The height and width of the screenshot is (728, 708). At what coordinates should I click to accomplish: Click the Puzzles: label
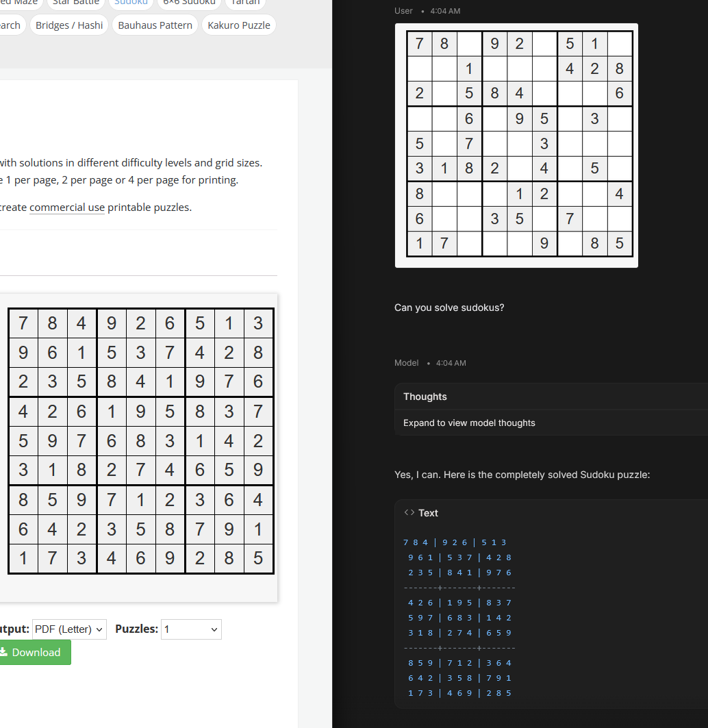pos(136,629)
